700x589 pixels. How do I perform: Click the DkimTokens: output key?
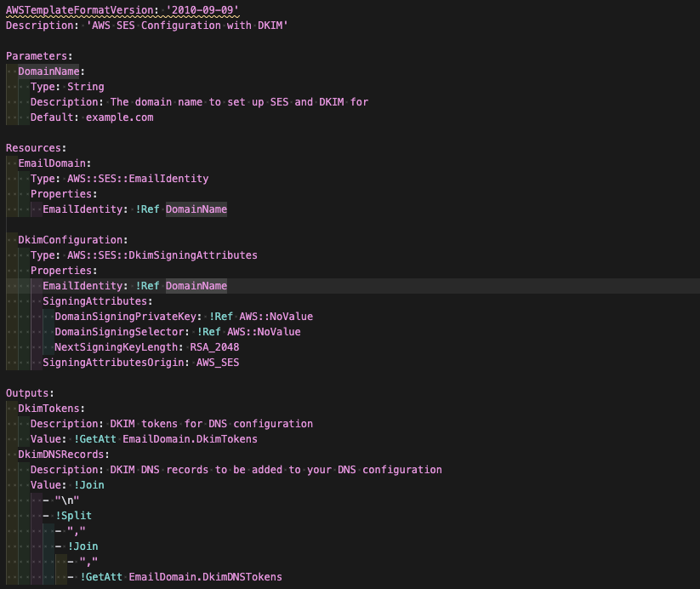point(51,409)
